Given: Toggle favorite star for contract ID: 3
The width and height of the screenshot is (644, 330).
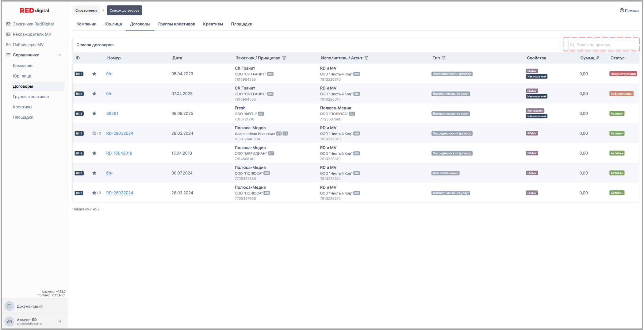Looking at the screenshot, I should click(94, 153).
